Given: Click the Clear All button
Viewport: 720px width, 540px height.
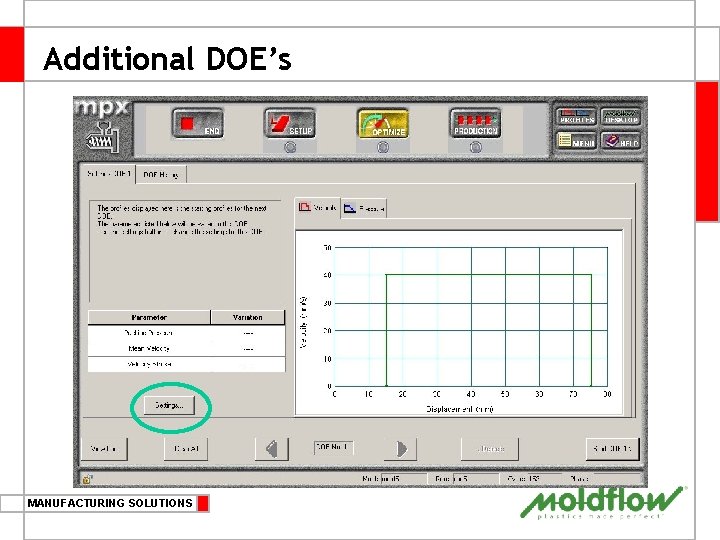Looking at the screenshot, I should (186, 449).
